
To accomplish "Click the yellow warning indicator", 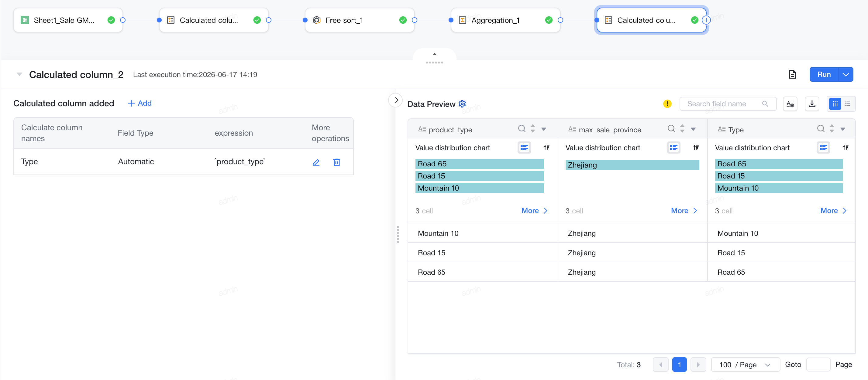I will tap(667, 104).
